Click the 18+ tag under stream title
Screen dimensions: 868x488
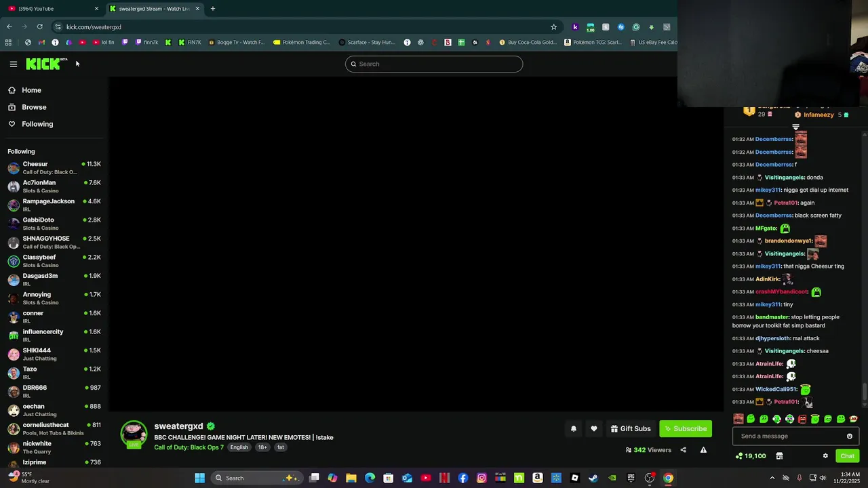(x=262, y=447)
